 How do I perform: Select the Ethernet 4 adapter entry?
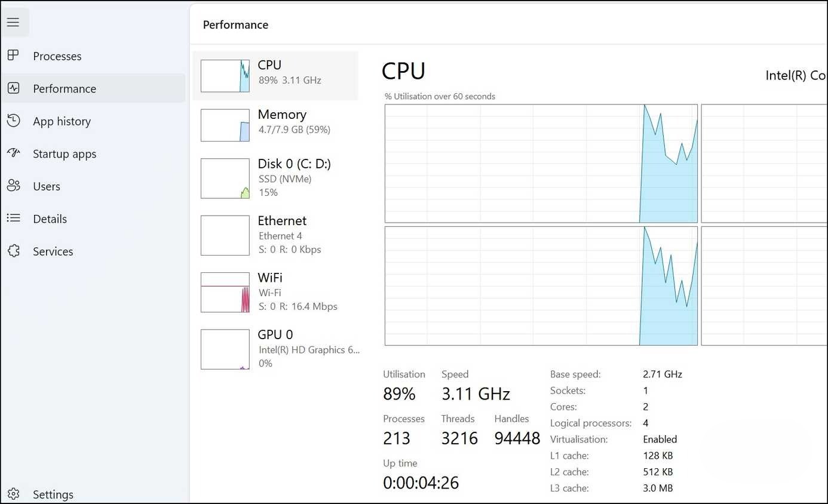(x=281, y=235)
